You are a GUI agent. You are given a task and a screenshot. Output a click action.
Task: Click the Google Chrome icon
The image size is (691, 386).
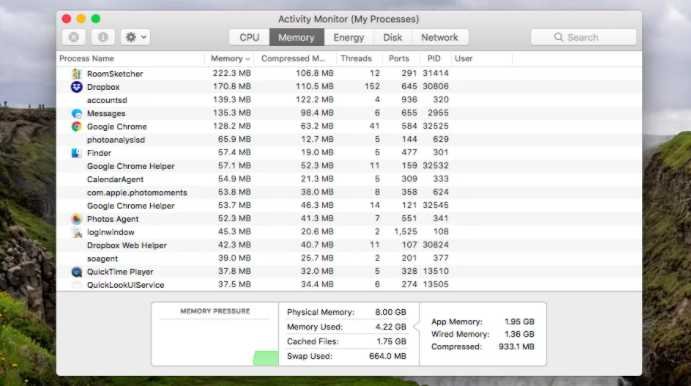pos(76,126)
